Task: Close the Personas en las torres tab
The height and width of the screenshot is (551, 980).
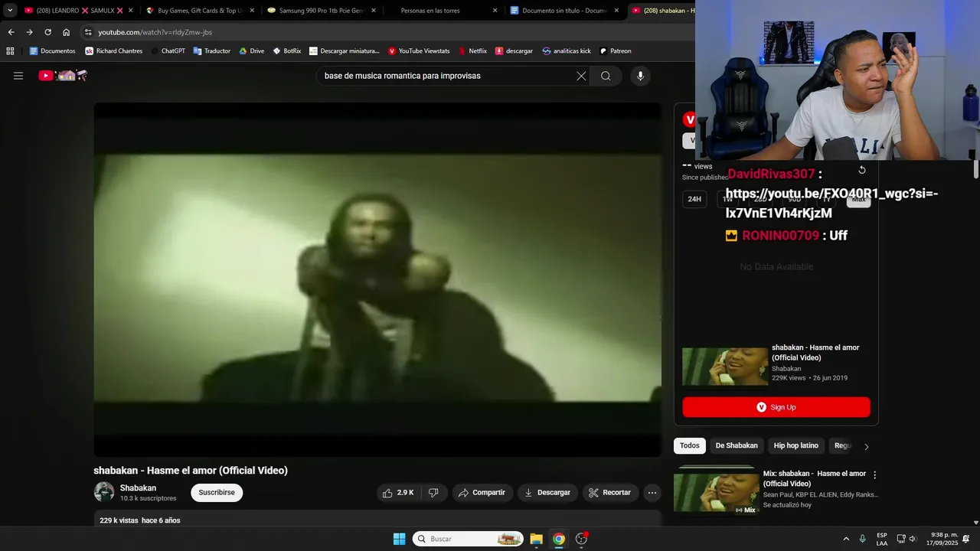Action: tap(495, 11)
